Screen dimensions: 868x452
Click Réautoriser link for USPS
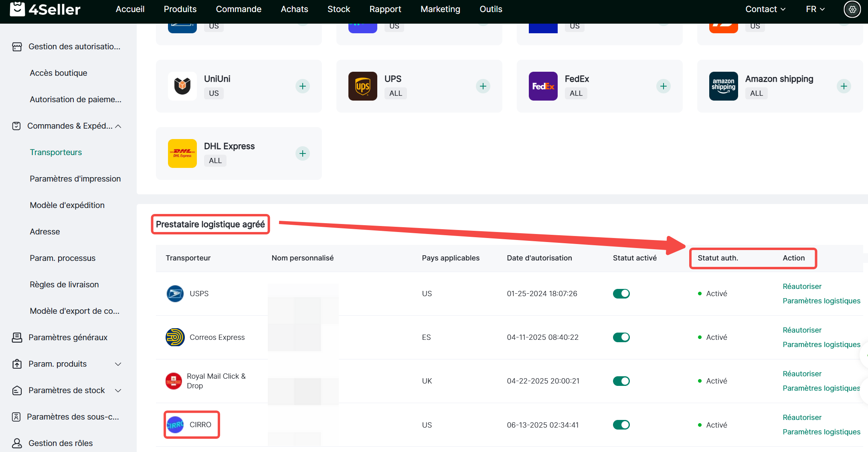[802, 287]
